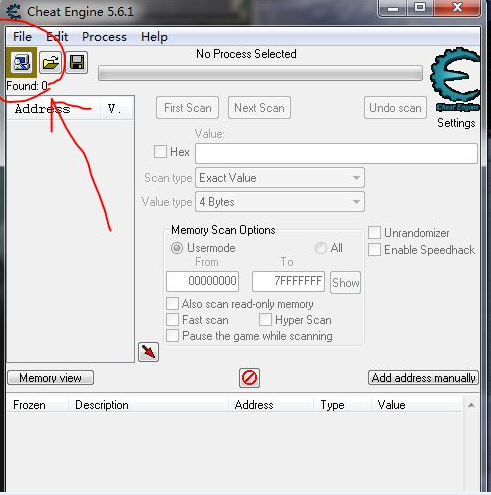Click the Next Scan button
This screenshot has width=491, height=495.
(x=259, y=108)
